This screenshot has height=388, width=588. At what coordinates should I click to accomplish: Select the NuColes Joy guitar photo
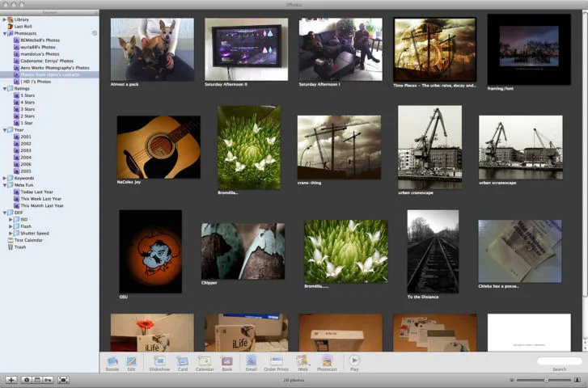(159, 147)
